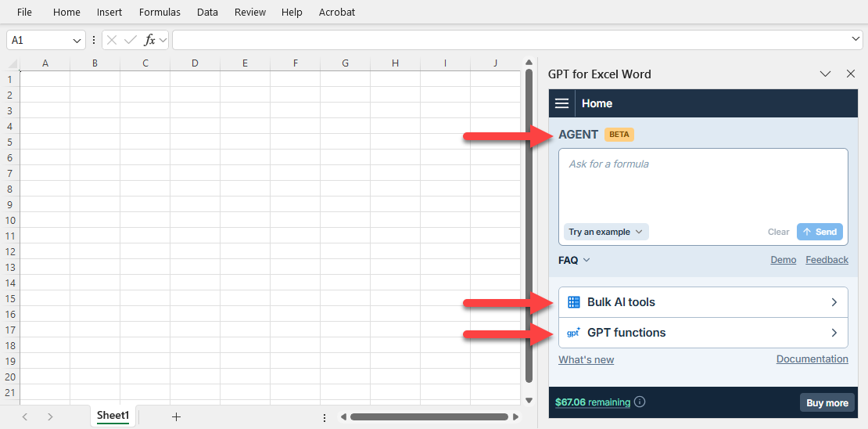Select column J header
The width and height of the screenshot is (868, 429).
click(x=496, y=63)
